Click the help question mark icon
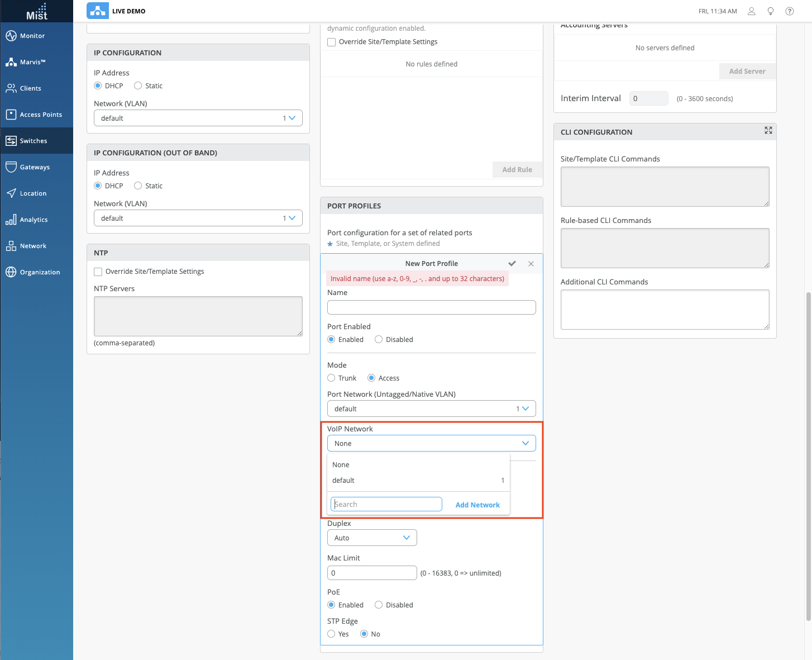This screenshot has width=812, height=660. (x=790, y=11)
